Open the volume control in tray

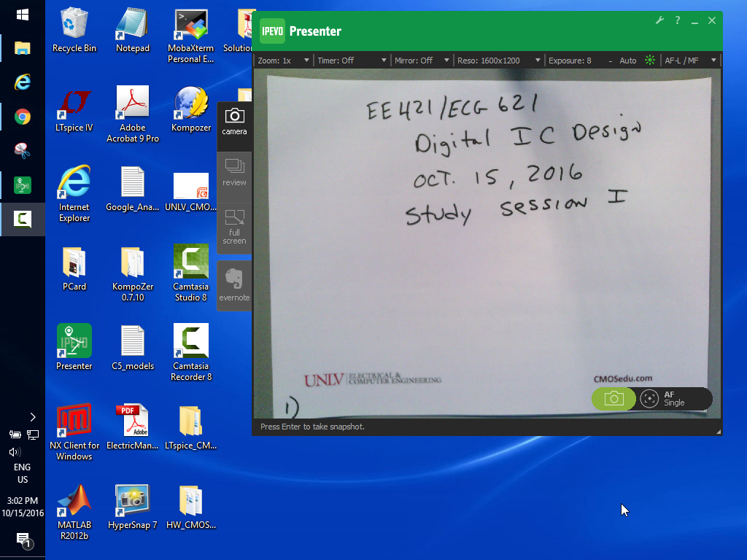click(15, 452)
